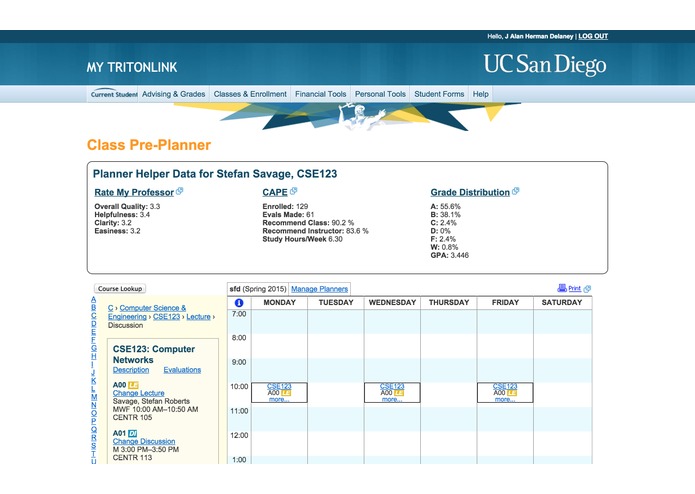
Task: Click the LE badge in Wednesday CSE123 block
Action: point(399,393)
